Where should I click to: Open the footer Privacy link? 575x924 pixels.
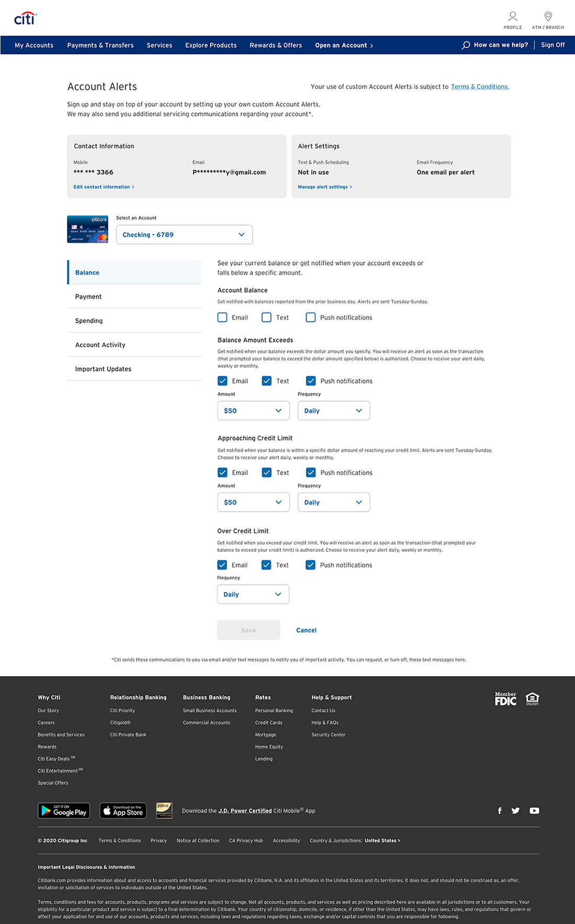click(159, 840)
